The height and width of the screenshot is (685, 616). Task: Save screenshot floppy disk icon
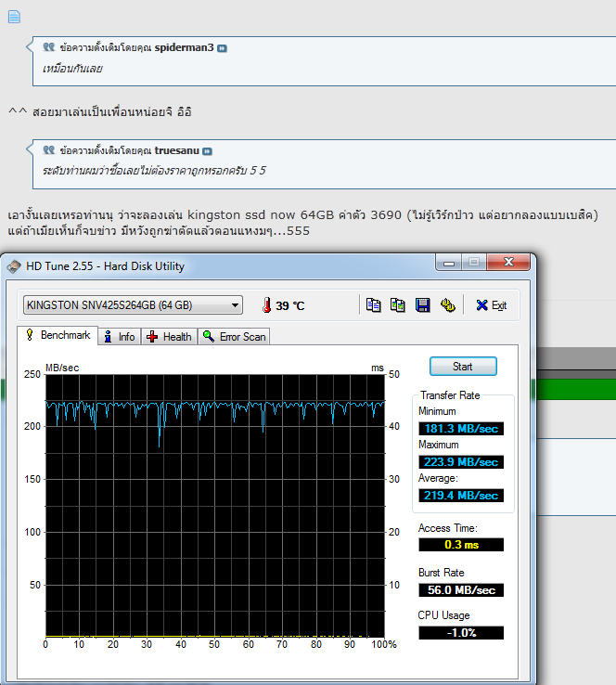click(423, 305)
